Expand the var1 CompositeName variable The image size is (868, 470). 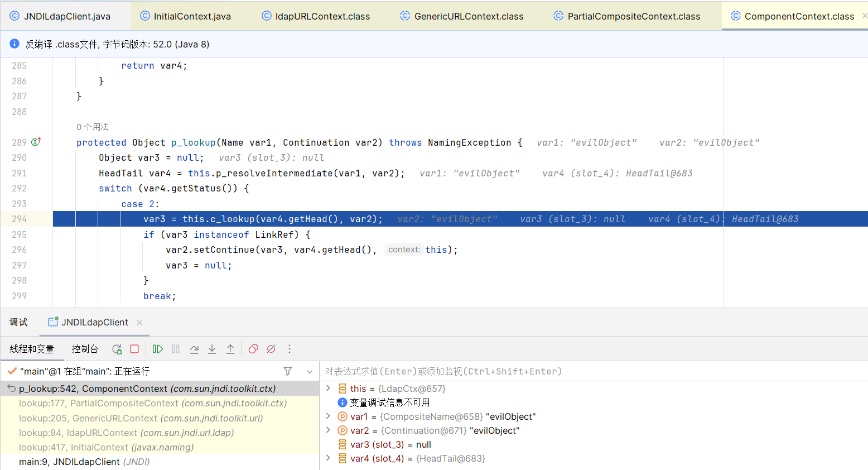(x=329, y=416)
